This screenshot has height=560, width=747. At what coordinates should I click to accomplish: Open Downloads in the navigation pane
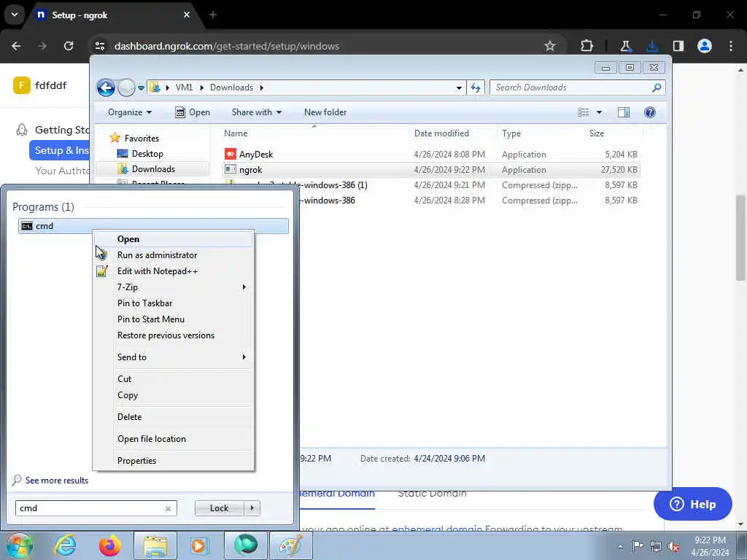(153, 169)
